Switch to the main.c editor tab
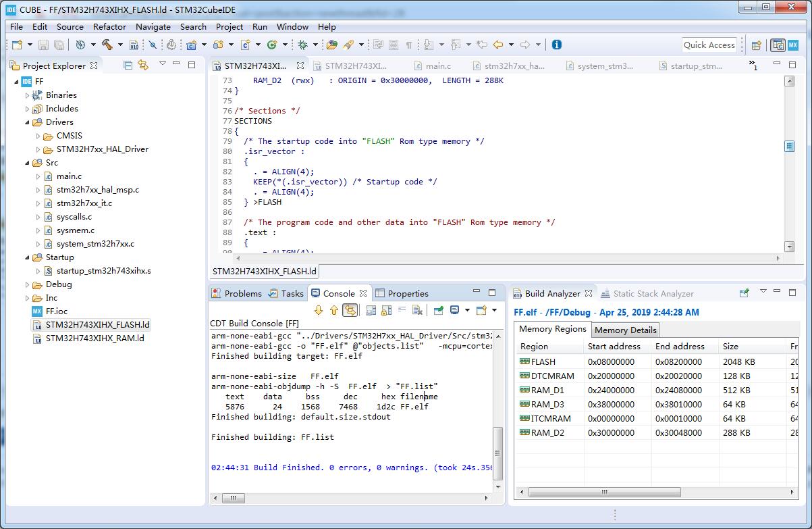Screen dimensions: 812x529 [x=432, y=66]
